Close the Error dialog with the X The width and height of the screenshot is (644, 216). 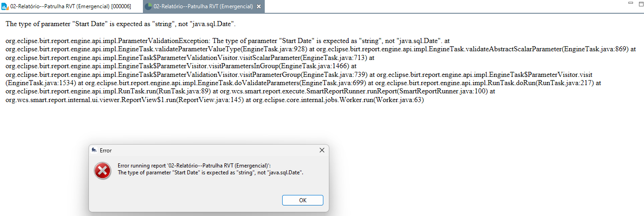(x=322, y=150)
